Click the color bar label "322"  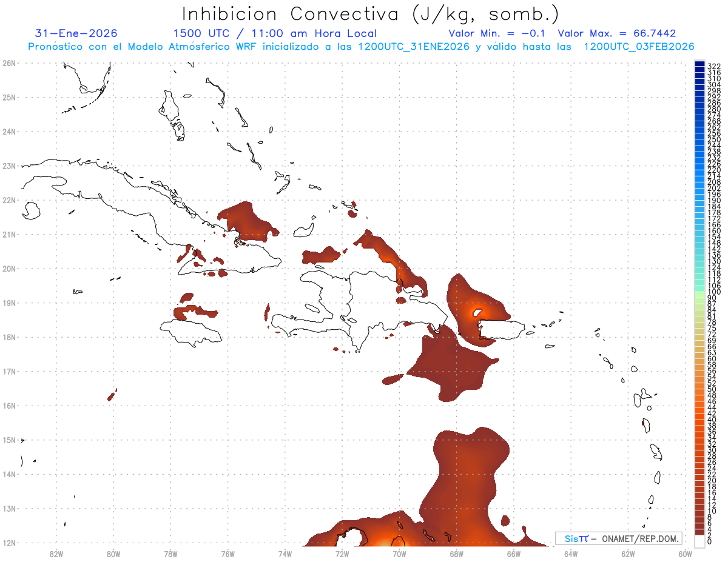click(714, 66)
